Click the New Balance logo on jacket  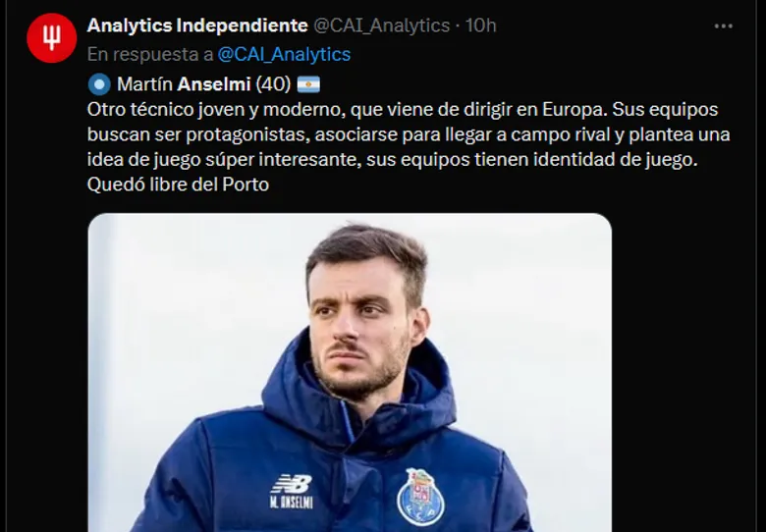coord(291,484)
